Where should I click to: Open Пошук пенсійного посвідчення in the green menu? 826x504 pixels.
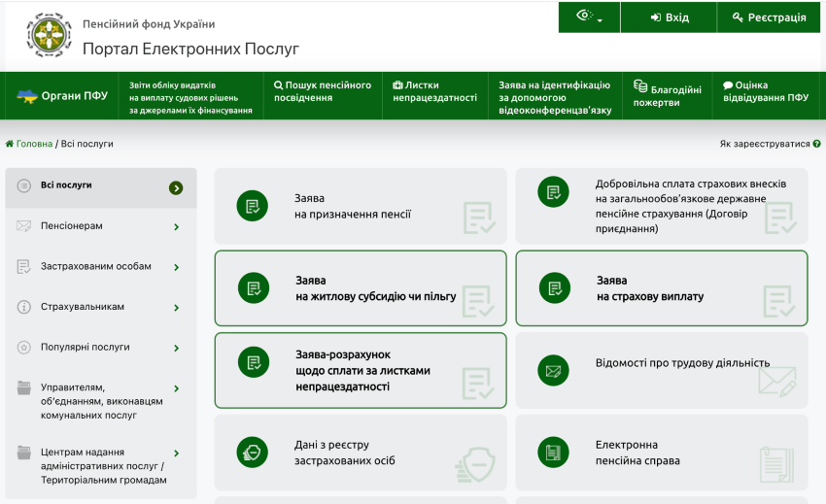(323, 91)
